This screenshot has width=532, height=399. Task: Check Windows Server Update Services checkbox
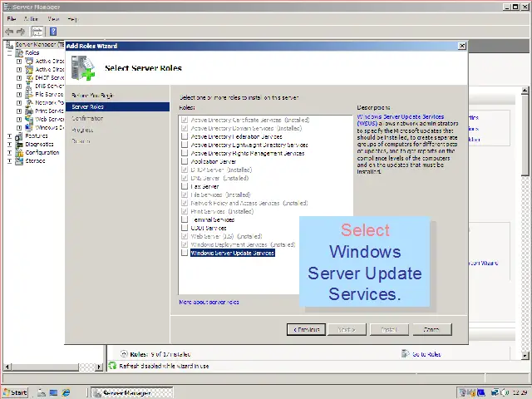click(x=185, y=253)
